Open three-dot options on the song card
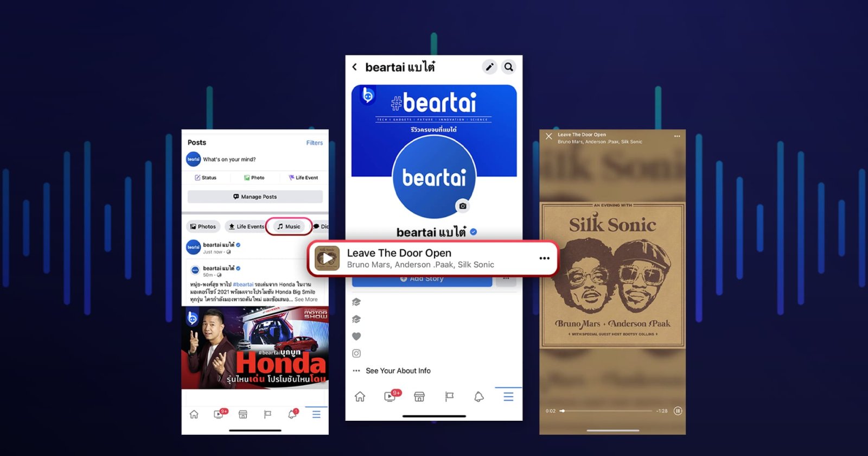Viewport: 868px width, 456px height. [544, 258]
